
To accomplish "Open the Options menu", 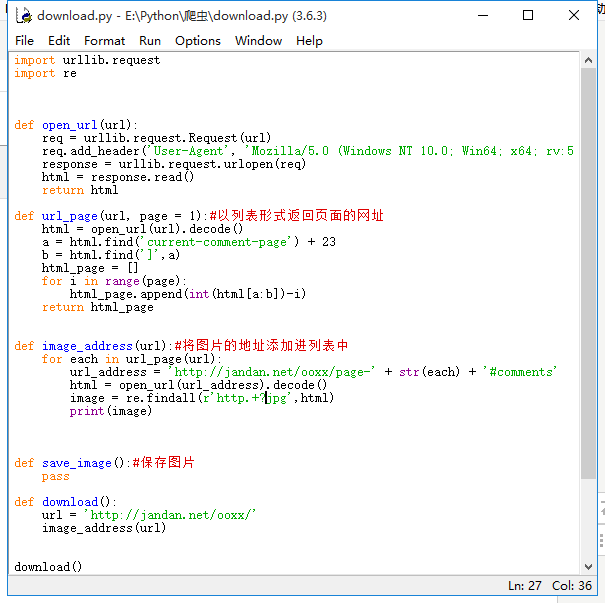I will click(x=197, y=40).
